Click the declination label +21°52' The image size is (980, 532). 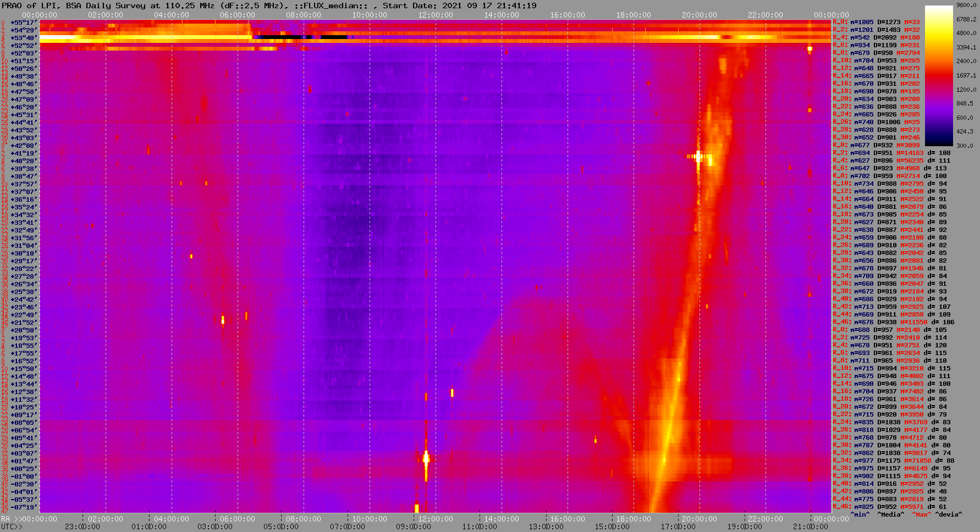[x=24, y=323]
